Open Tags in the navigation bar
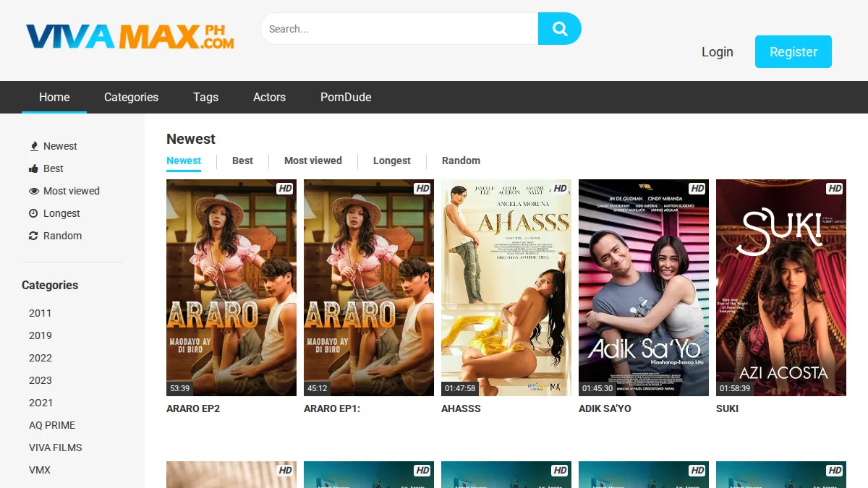This screenshot has width=868, height=488. pos(205,97)
